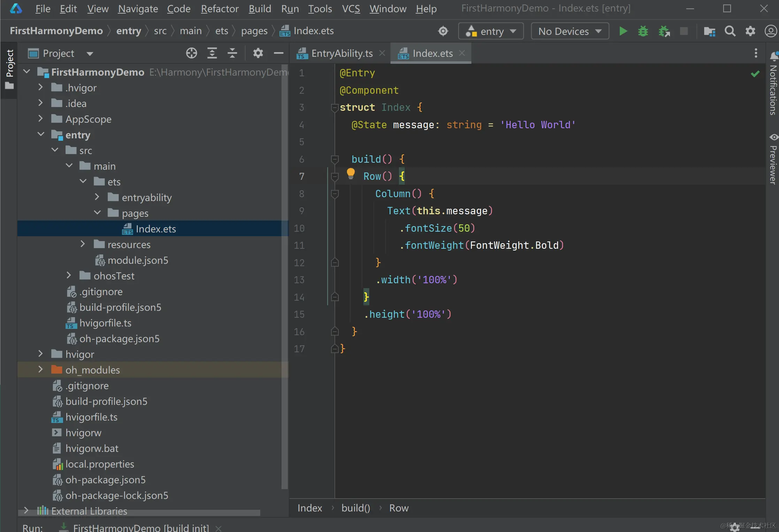779x532 pixels.
Task: Click the Debug bug icon
Action: coord(643,31)
